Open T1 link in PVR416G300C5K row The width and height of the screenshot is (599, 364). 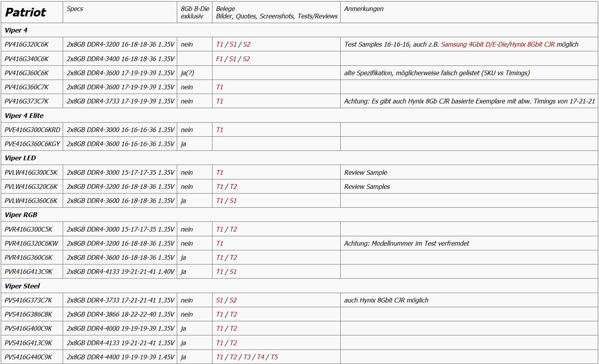point(220,229)
